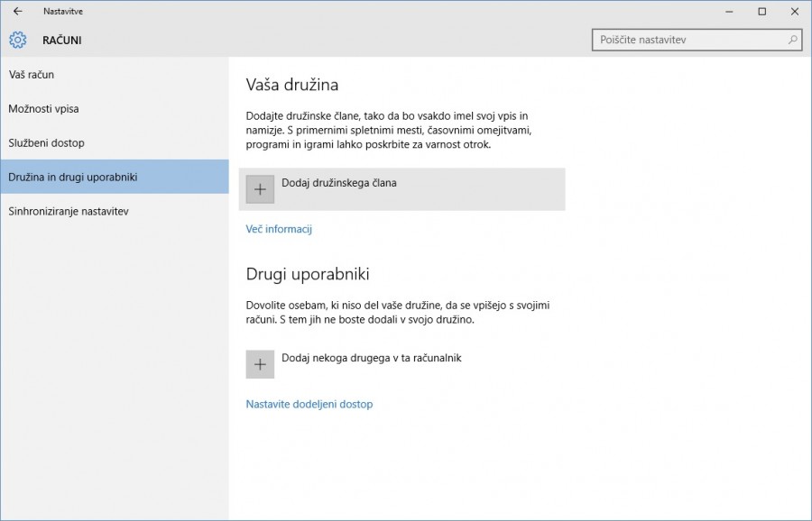Click plus icon for Dodaj družinskega člana
This screenshot has width=812, height=521.
[260, 189]
